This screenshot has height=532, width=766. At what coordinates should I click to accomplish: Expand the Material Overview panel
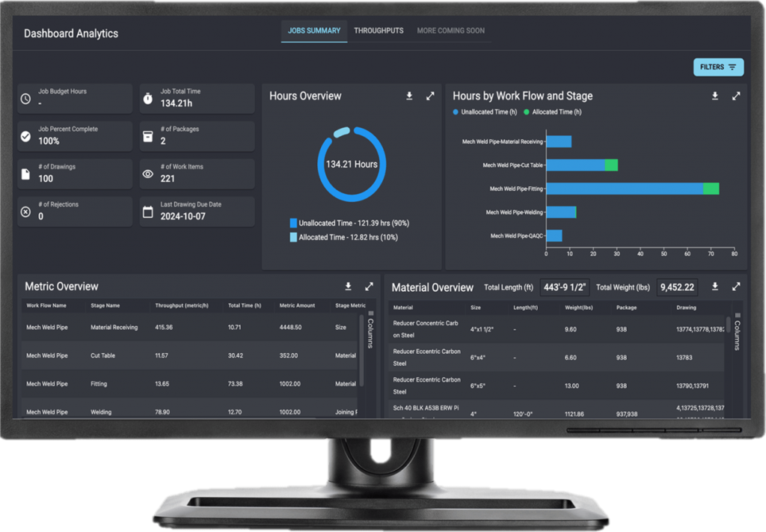click(x=736, y=287)
